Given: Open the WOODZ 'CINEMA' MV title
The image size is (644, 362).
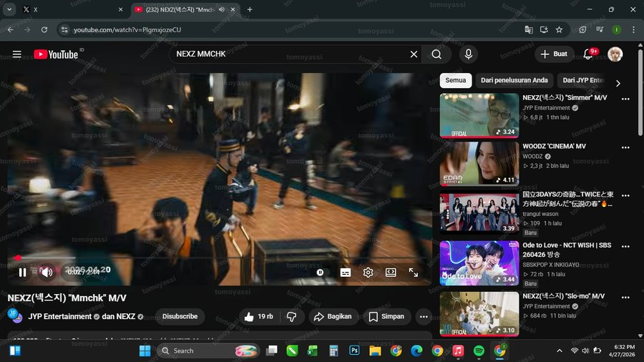Looking at the screenshot, I should pos(554,146).
